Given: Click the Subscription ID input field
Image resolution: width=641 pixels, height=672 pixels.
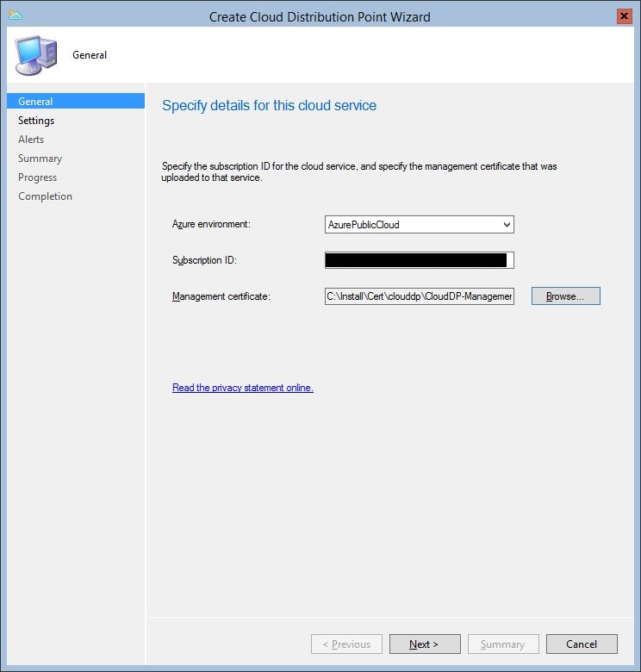Looking at the screenshot, I should tap(419, 260).
